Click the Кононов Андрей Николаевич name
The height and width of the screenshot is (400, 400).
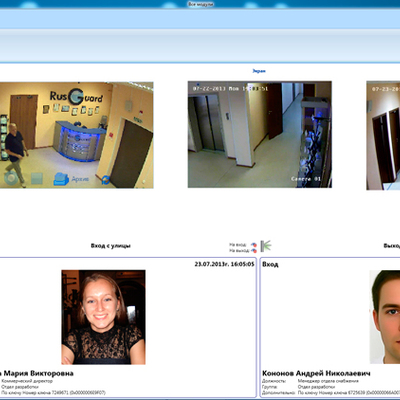[x=316, y=373]
